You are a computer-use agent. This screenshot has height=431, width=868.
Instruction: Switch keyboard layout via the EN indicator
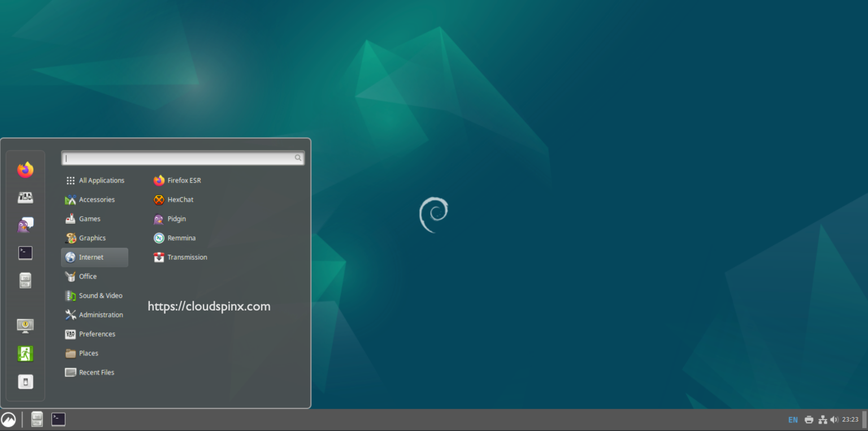tap(793, 420)
